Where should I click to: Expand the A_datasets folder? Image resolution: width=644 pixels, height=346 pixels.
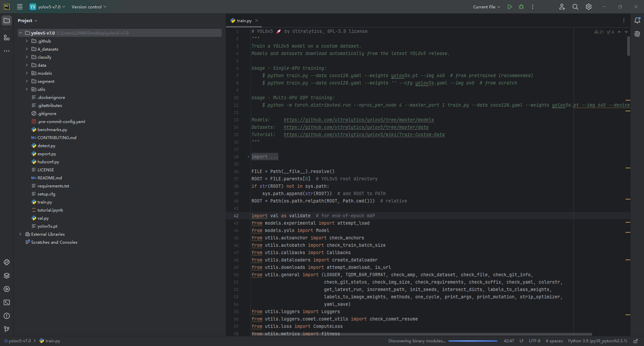pos(27,49)
